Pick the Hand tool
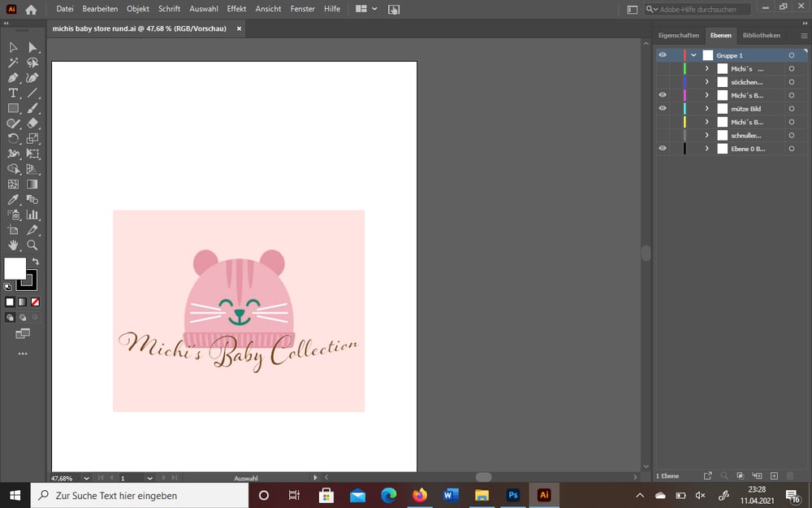812x508 pixels. [13, 245]
